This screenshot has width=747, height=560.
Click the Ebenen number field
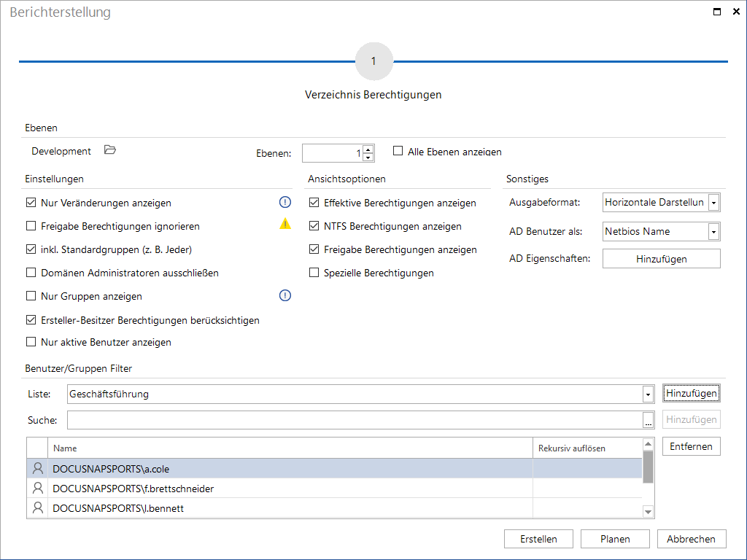pyautogui.click(x=333, y=153)
